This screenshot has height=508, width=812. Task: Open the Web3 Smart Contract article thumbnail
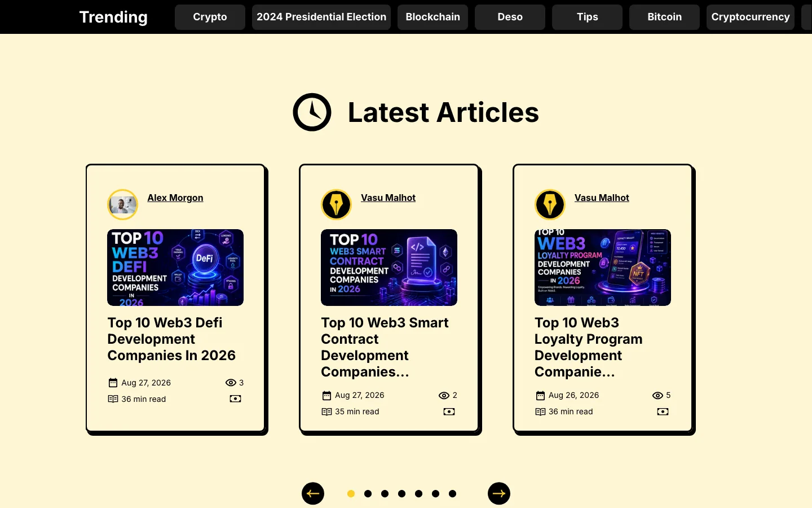tap(389, 268)
